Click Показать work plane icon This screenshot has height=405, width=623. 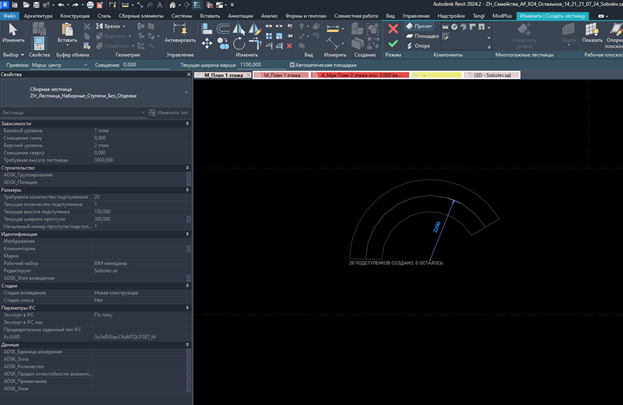pos(592,33)
